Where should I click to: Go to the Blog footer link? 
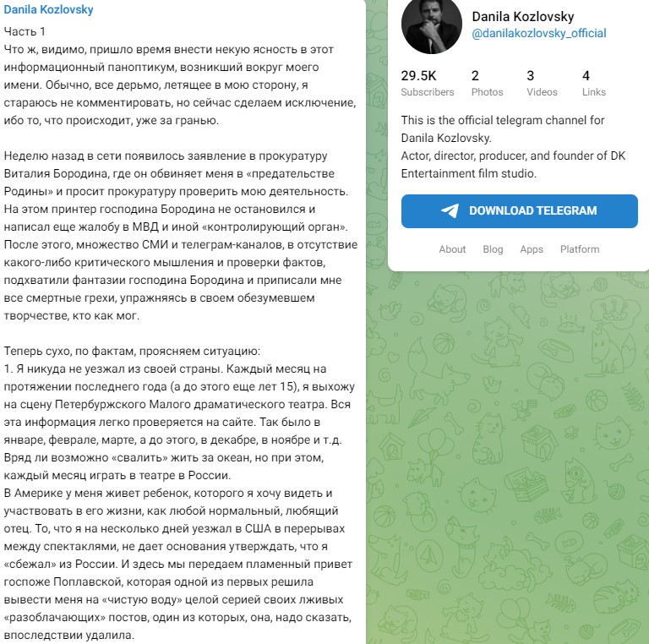point(493,249)
